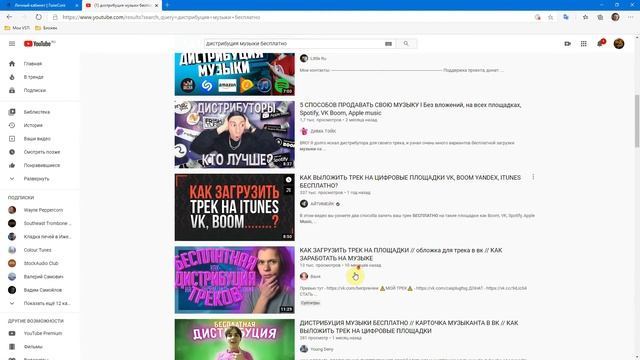Open the YouTube hamburger guide menu
Image resolution: width=640 pixels, height=360 pixels.
pos(12,44)
